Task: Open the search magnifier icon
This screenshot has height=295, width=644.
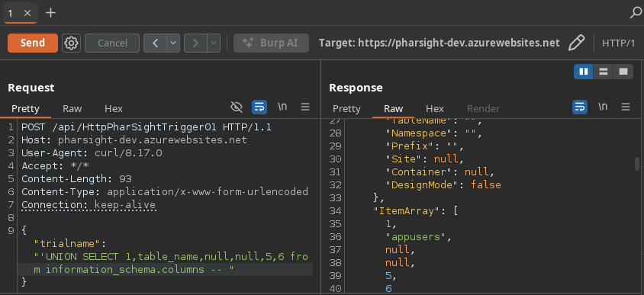Action: [636, 13]
